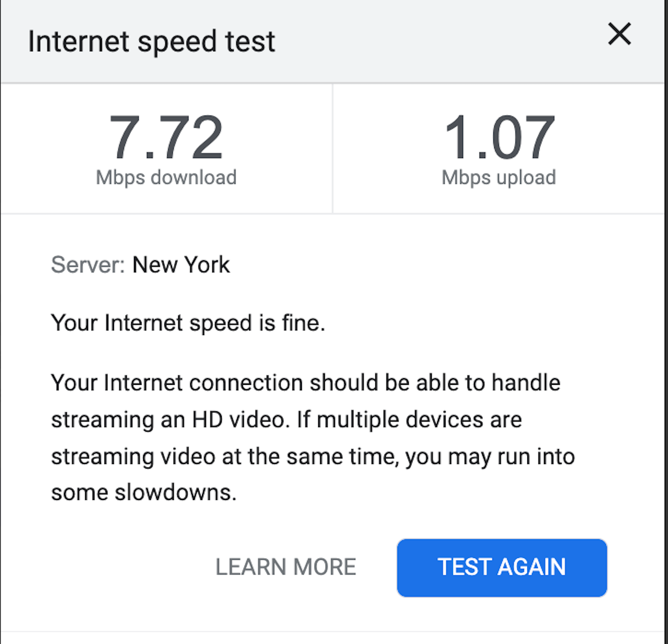Open more information about speed results
Image resolution: width=668 pixels, height=644 pixels.
(286, 567)
